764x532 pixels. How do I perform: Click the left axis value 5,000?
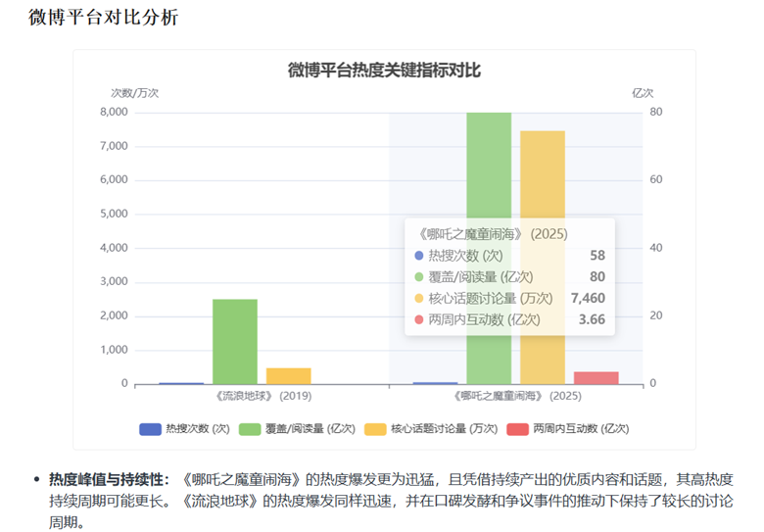pos(114,214)
